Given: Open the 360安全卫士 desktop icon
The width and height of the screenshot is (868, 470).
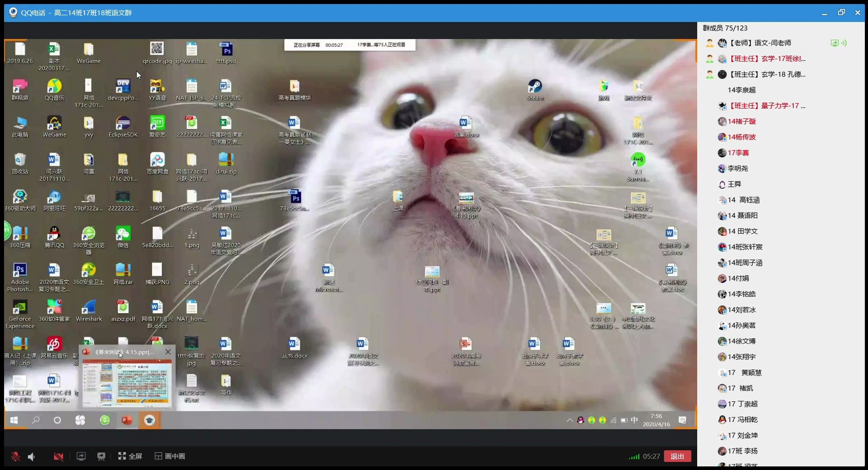Looking at the screenshot, I should (89, 274).
